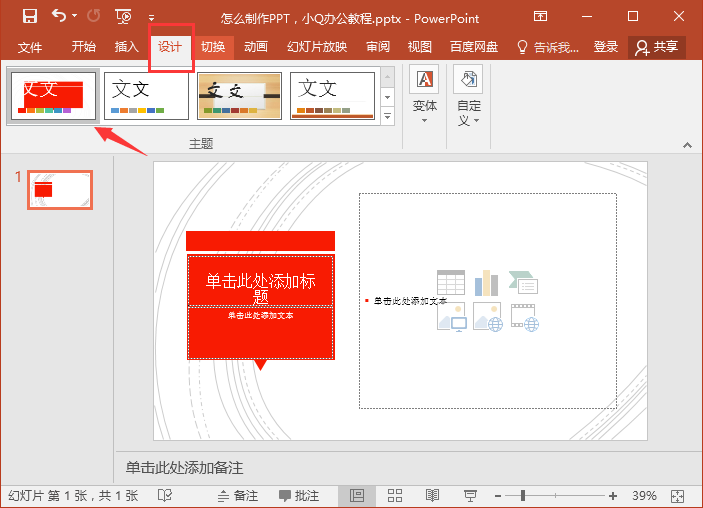Image resolution: width=703 pixels, height=508 pixels.
Task: Select the 设计 ribbon tab
Action: tap(170, 47)
